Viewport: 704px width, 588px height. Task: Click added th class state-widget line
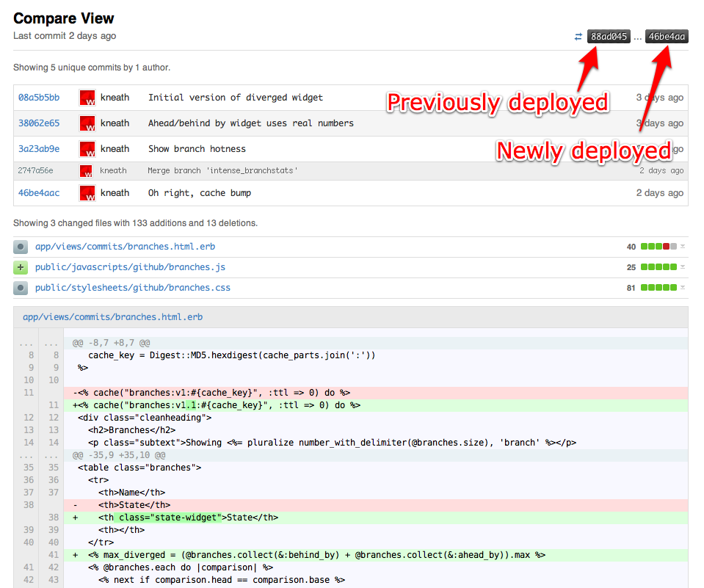pos(376,518)
